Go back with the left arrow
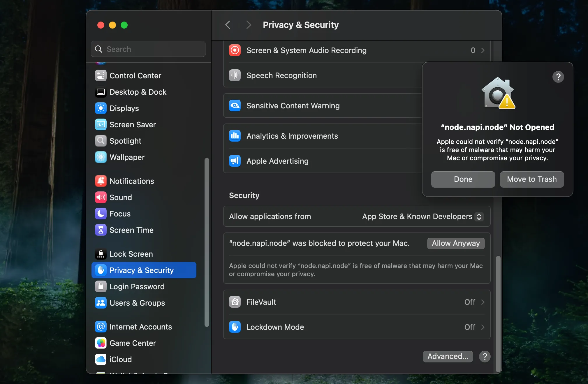Viewport: 588px width, 384px height. click(228, 25)
